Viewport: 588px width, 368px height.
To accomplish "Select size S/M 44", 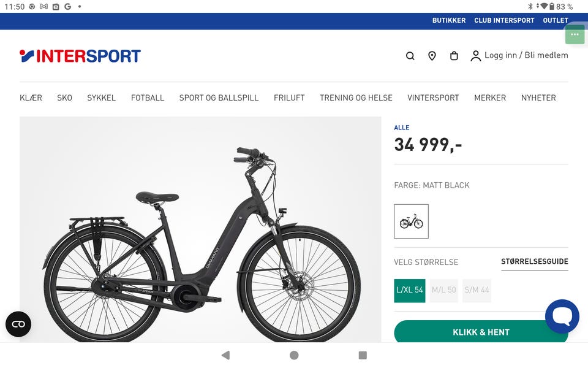I will (477, 290).
